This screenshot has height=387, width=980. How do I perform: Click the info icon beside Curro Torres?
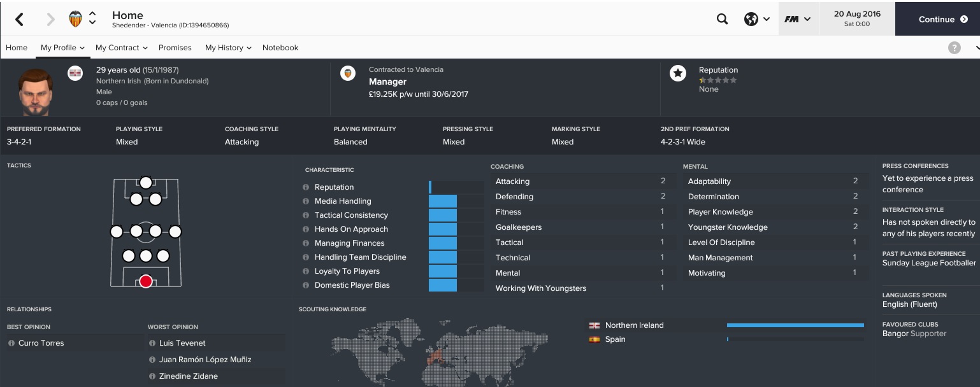[11, 343]
